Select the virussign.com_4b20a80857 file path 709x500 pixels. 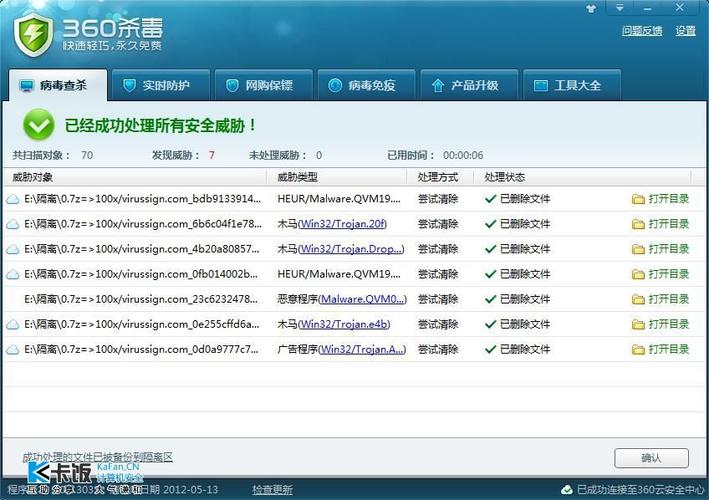[142, 249]
